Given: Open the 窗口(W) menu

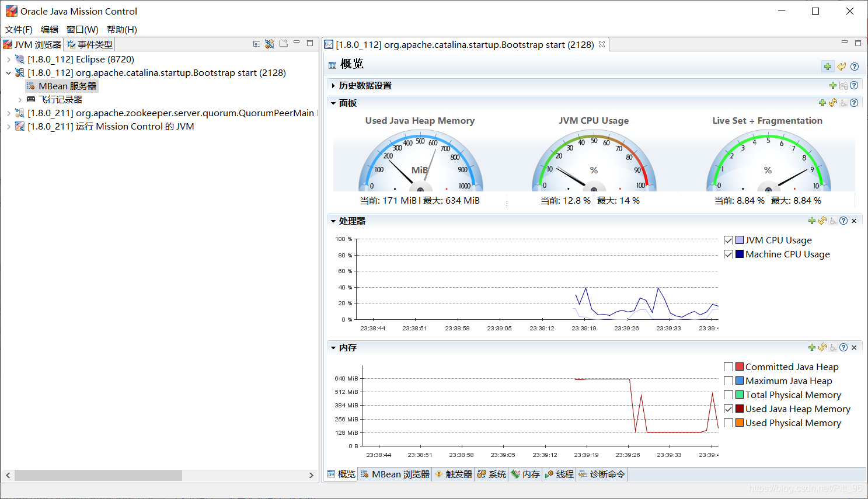Looking at the screenshot, I should [82, 29].
